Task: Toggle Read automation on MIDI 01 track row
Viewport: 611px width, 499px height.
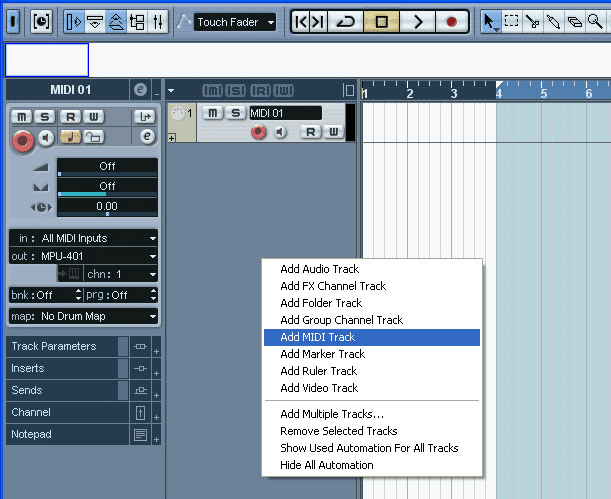Action: pyautogui.click(x=311, y=132)
